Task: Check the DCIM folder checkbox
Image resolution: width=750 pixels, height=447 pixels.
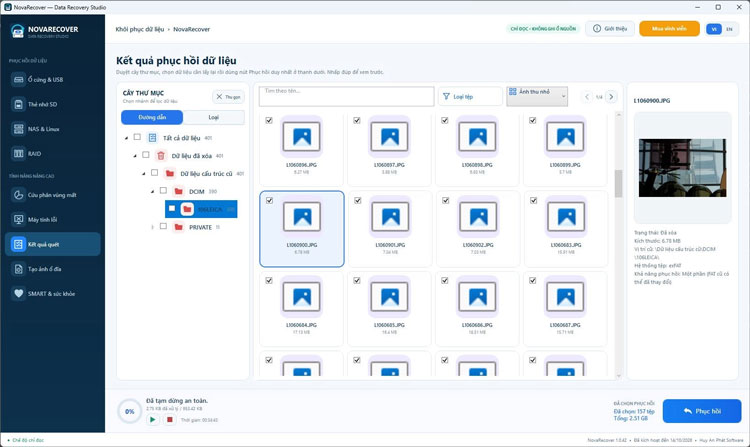Action: click(163, 191)
